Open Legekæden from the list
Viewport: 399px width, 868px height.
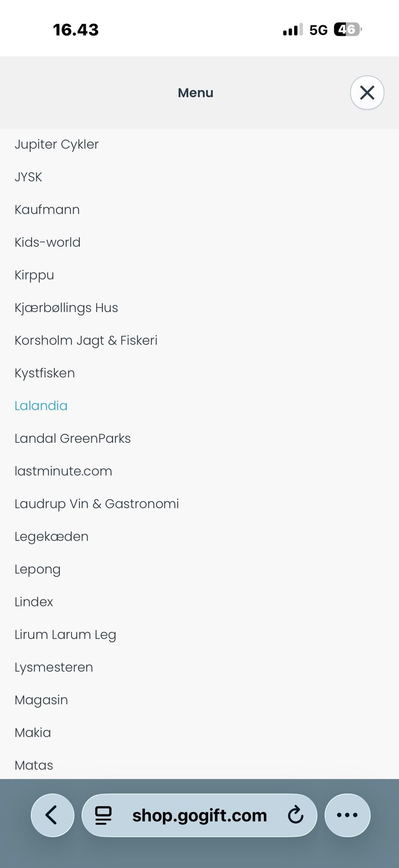[x=52, y=536]
